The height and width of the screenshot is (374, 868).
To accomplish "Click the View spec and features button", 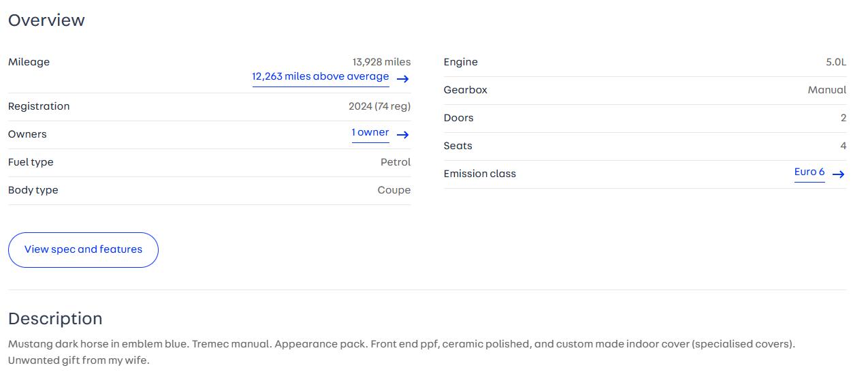I will (83, 250).
